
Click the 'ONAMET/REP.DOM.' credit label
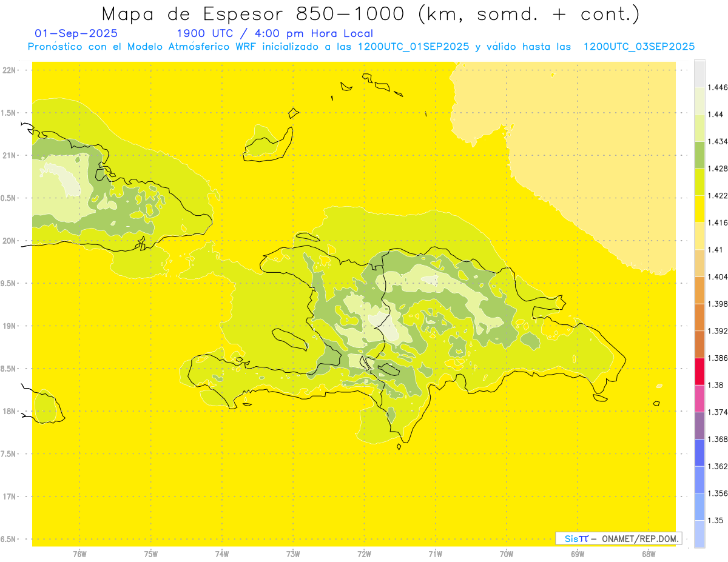640,538
